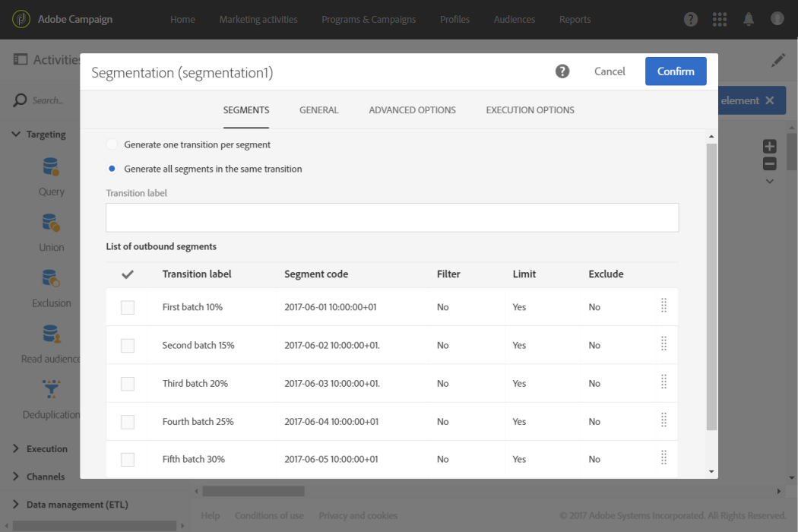Collapse the Targeting section
Image resolution: width=798 pixels, height=532 pixels.
(16, 135)
